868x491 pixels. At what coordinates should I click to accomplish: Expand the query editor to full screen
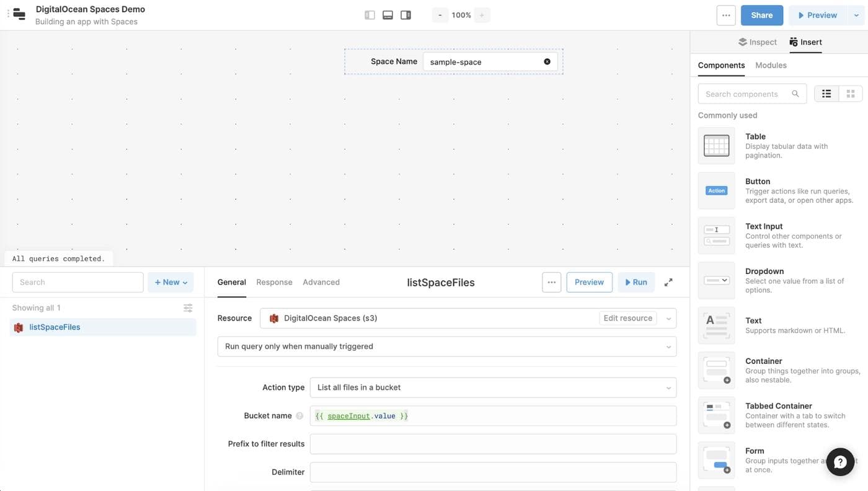click(x=668, y=282)
